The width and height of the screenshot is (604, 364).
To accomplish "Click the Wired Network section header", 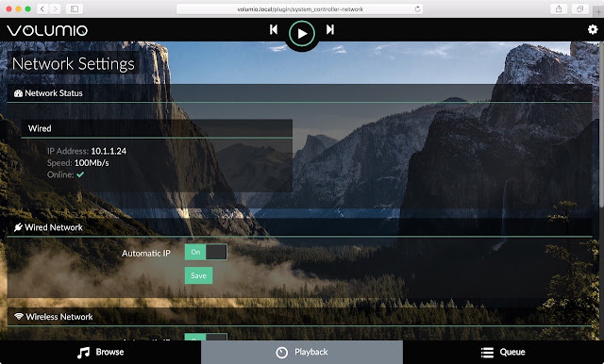I will (299, 227).
